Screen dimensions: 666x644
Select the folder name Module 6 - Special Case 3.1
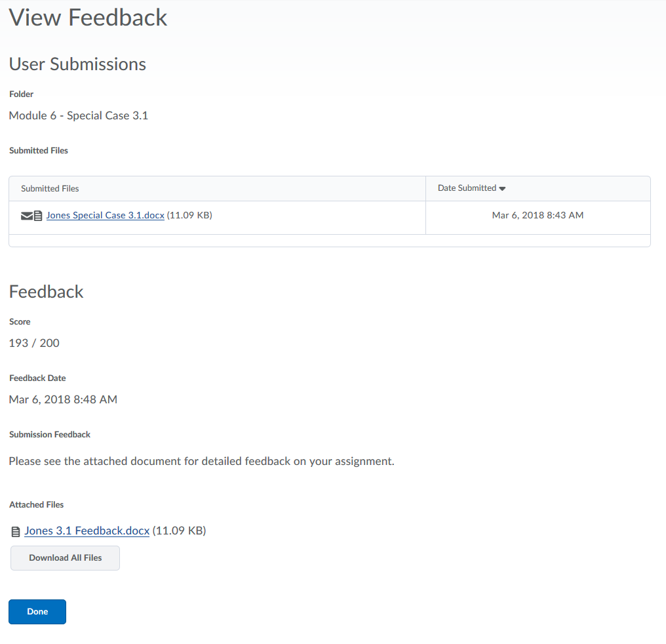79,116
